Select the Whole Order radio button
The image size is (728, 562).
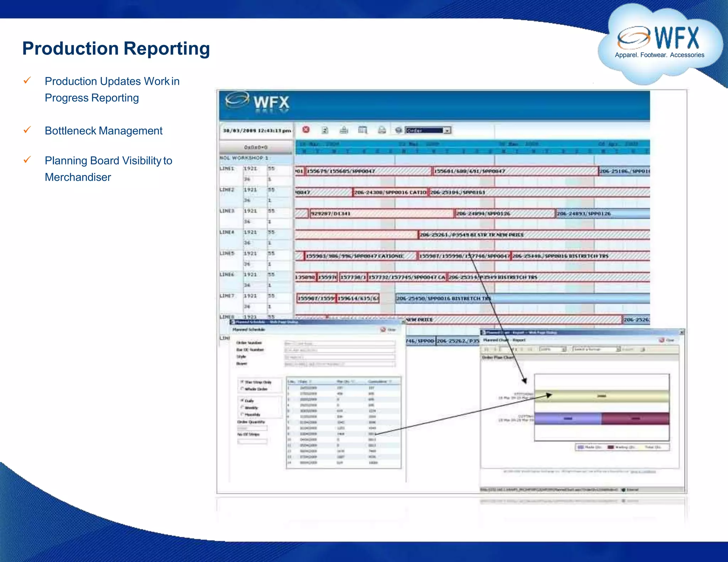click(242, 389)
